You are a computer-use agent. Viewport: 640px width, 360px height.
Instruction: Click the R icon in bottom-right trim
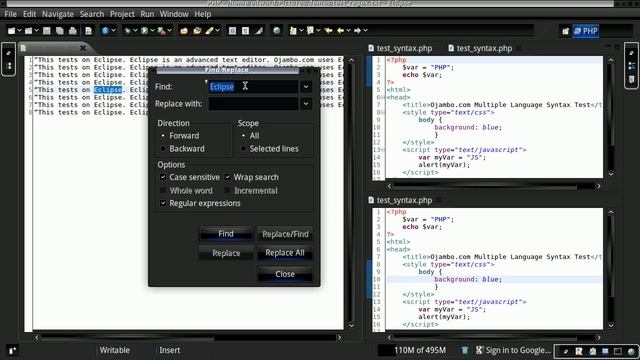(x=579, y=351)
